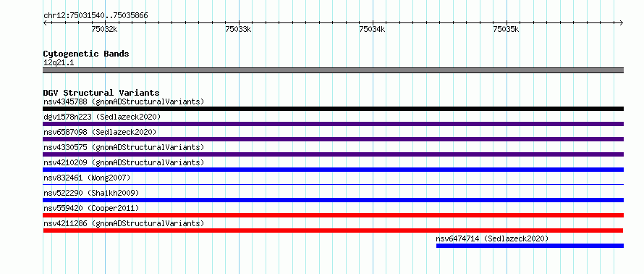644x274 pixels.
Task: Select the red nsv4211286 variant bar
Action: point(334,231)
